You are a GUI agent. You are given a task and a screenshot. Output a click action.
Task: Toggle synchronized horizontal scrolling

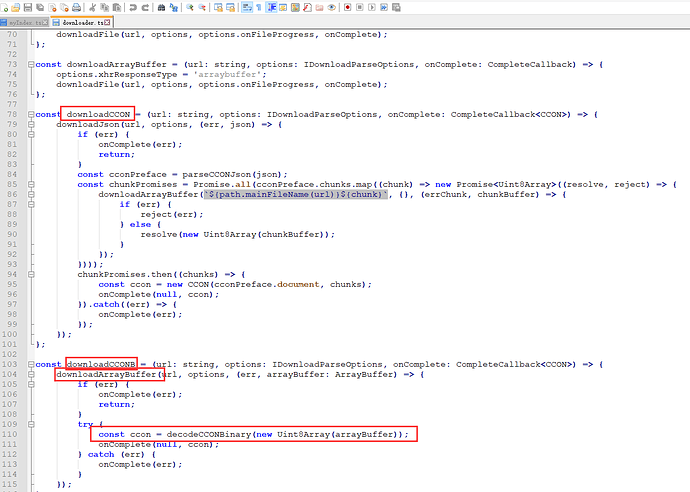tap(230, 7)
